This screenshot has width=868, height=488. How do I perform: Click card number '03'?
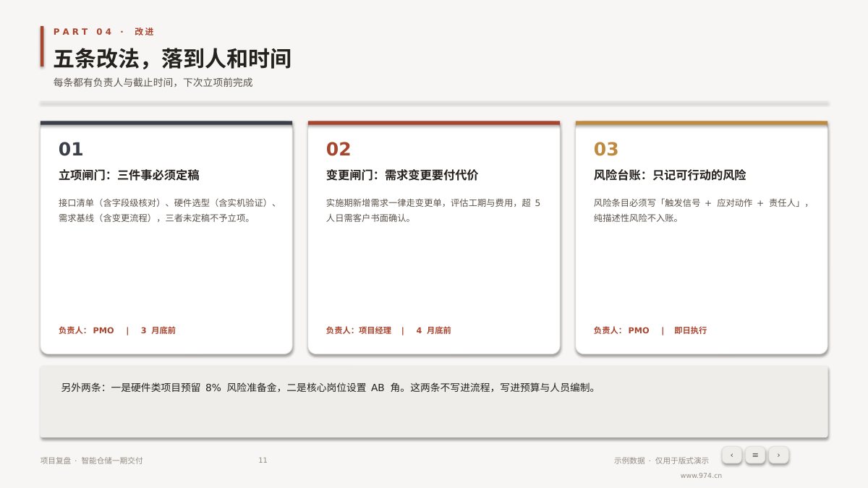coord(606,149)
